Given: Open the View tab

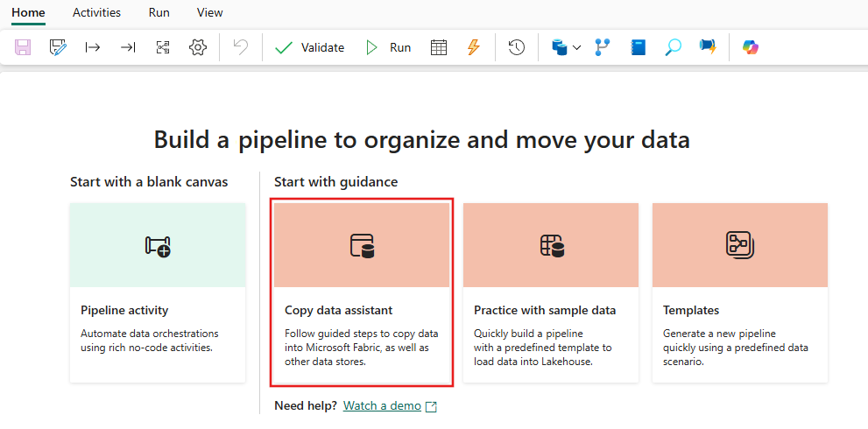Looking at the screenshot, I should click(x=209, y=12).
